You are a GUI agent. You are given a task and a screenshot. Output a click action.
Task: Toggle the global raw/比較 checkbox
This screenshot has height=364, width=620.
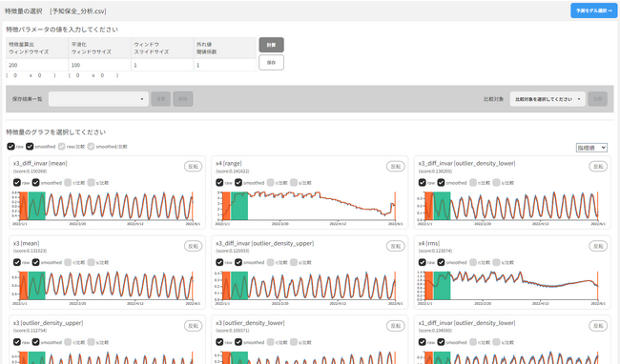pos(61,147)
